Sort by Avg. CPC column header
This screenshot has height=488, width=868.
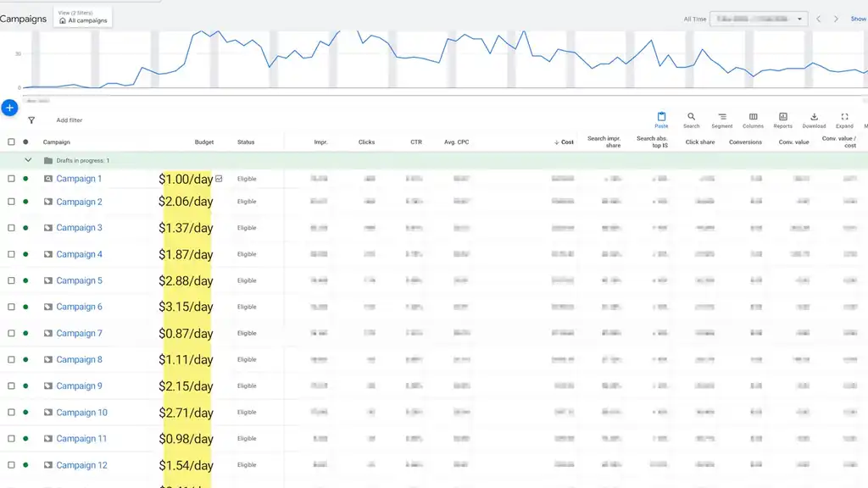coord(456,142)
